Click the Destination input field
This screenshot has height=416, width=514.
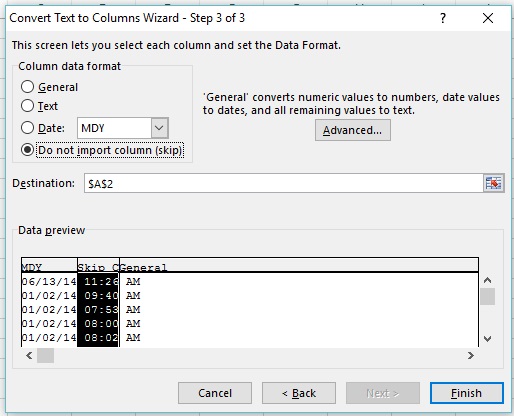(x=283, y=183)
